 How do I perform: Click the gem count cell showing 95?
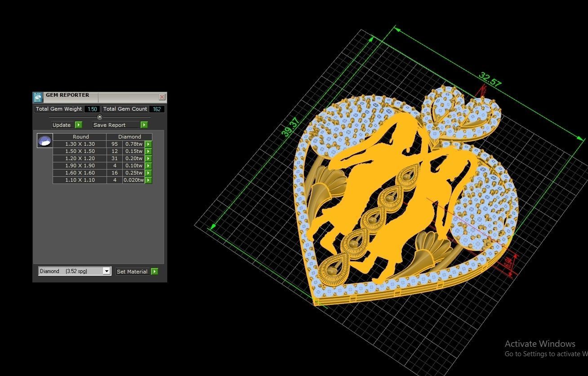(x=115, y=144)
